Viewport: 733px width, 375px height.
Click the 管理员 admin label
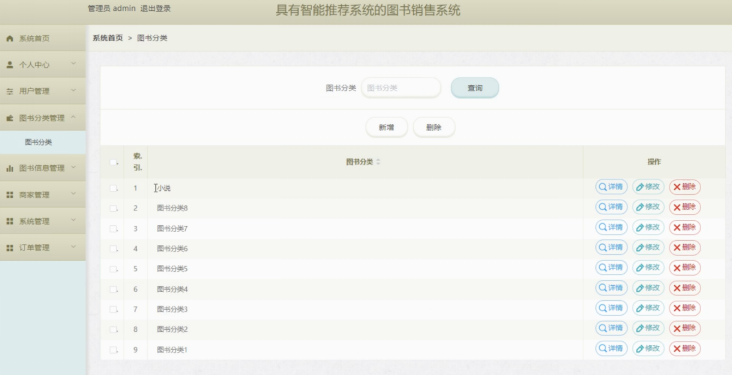112,8
